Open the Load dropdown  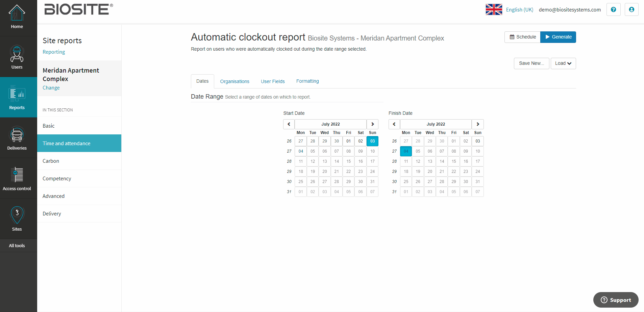563,63
